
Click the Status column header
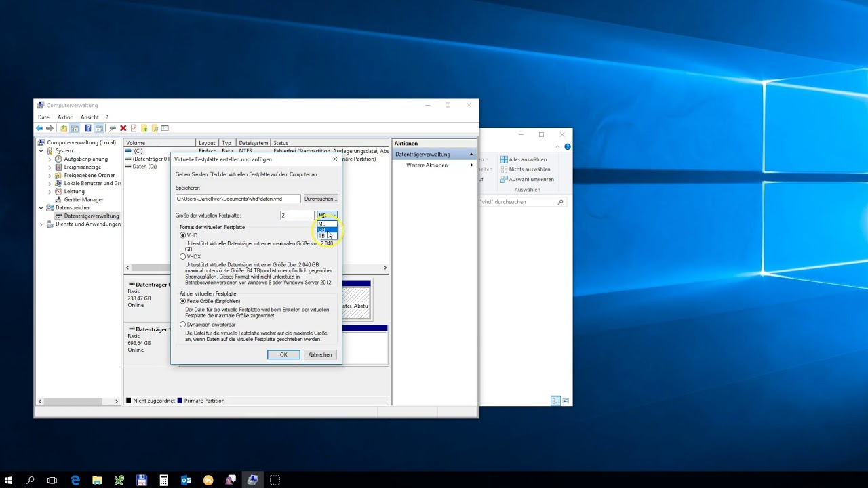330,143
